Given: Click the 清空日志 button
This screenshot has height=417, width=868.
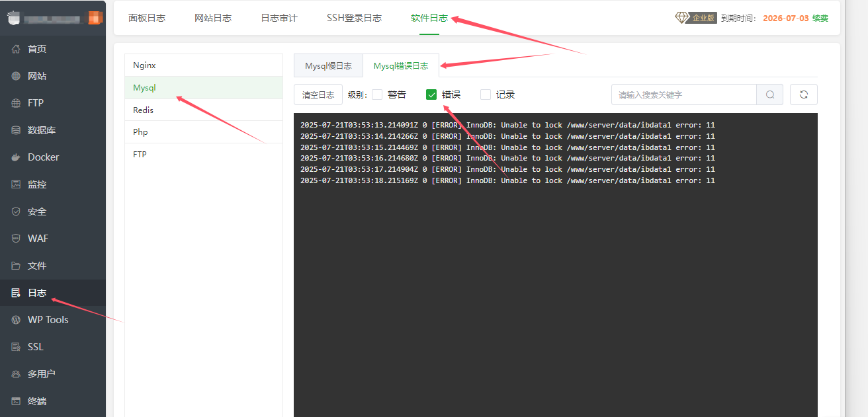Looking at the screenshot, I should click(318, 95).
